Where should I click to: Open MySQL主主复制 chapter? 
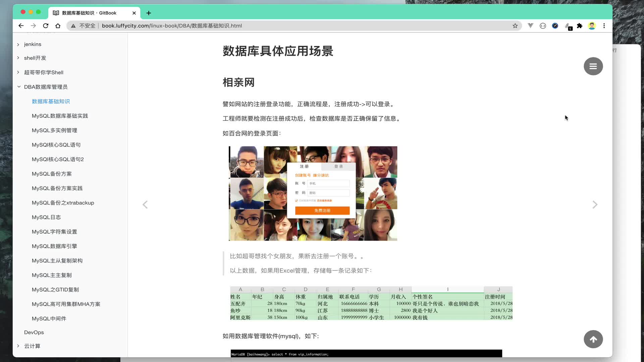pyautogui.click(x=52, y=275)
